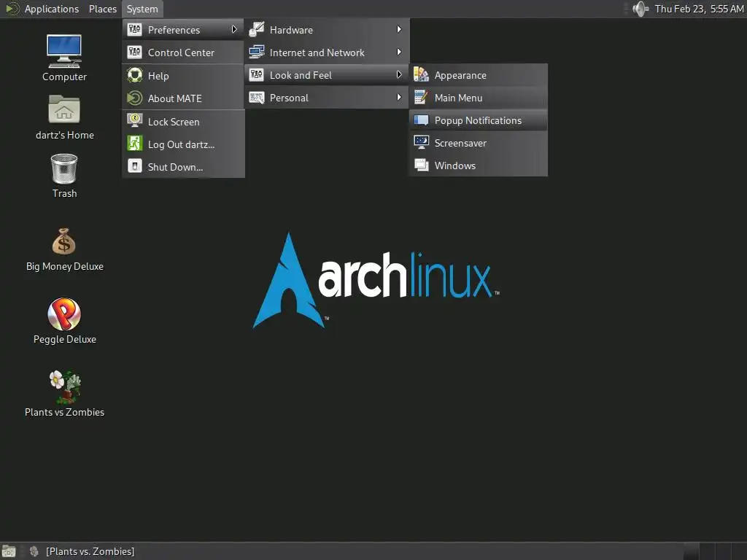
Task: Click the Look and Feel icon
Action: (x=257, y=75)
